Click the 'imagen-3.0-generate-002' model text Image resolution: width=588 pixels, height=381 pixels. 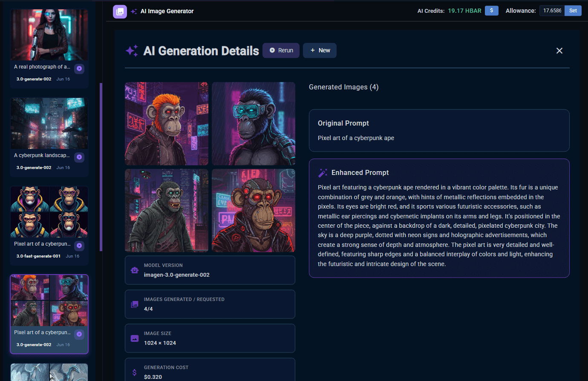click(x=177, y=275)
